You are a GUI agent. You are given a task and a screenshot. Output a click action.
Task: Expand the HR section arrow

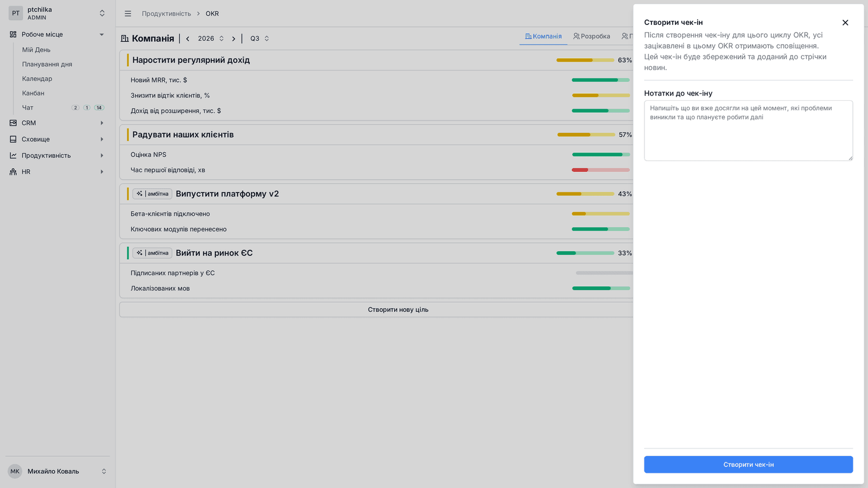click(101, 172)
